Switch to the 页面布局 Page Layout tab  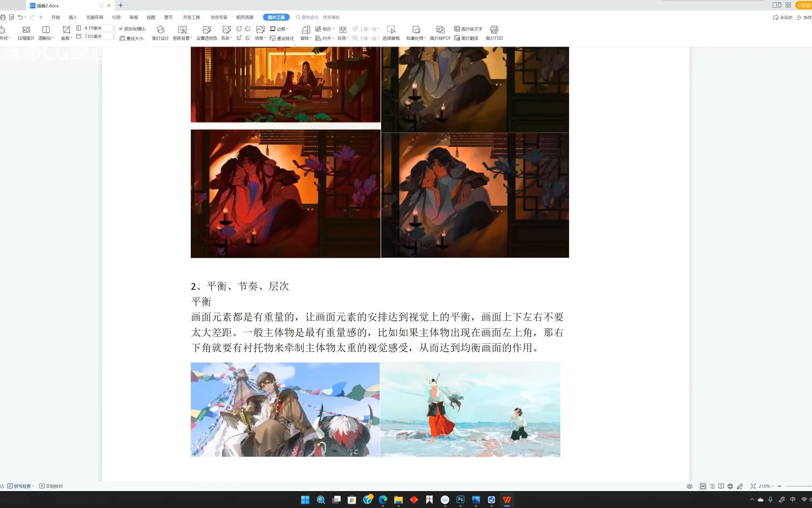pos(94,17)
